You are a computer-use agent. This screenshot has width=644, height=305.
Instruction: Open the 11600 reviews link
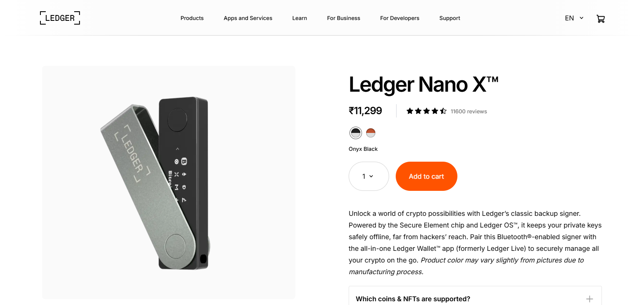click(469, 111)
